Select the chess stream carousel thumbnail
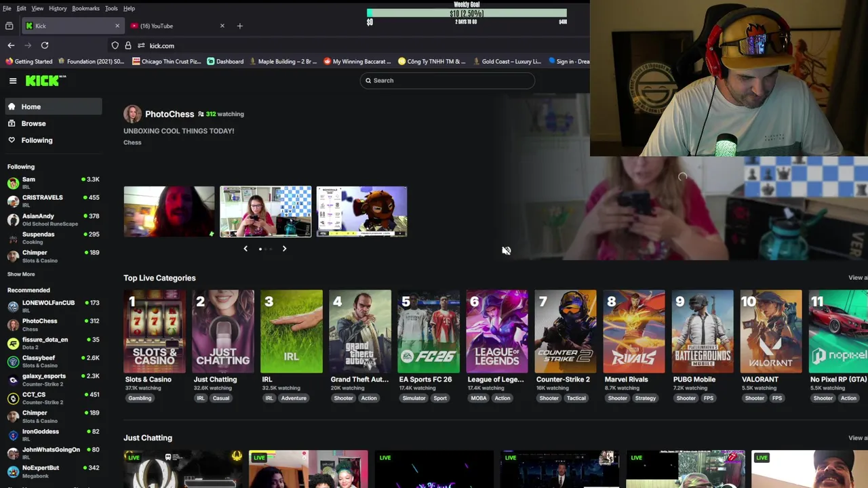Viewport: 868px width, 488px height. 265,211
